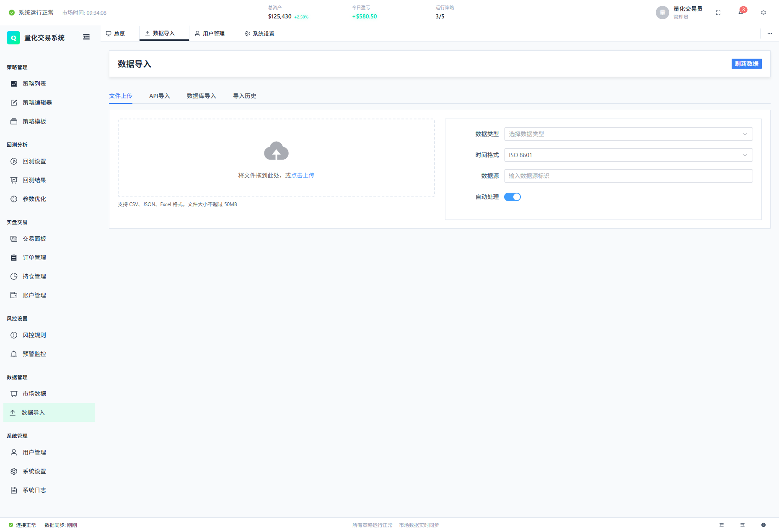Open settings gear in top-right header
Screen dimensions: 779x532
[x=763, y=13]
